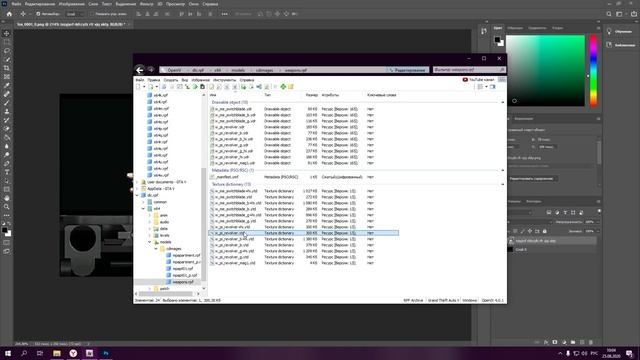The width and height of the screenshot is (640, 360).
Task: Open Обучение panel button
Action: click(x=620, y=31)
